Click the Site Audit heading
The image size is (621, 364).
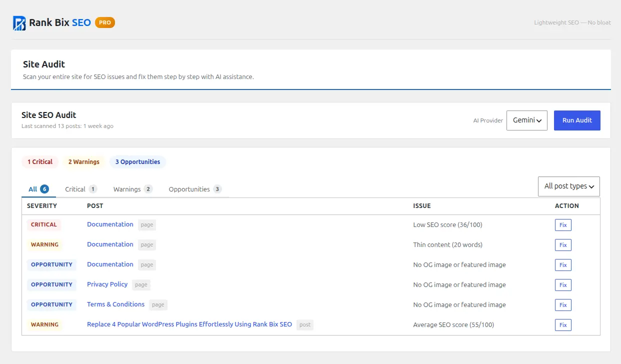pos(44,64)
